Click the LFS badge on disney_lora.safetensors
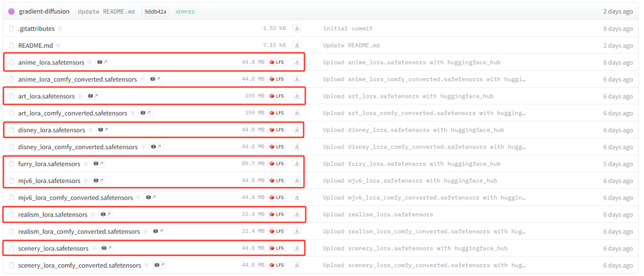 click(x=277, y=130)
